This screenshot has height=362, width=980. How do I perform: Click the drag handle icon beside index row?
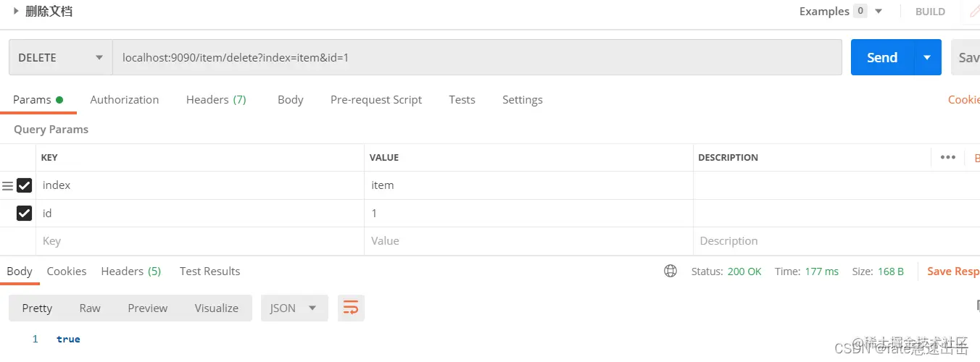8,186
